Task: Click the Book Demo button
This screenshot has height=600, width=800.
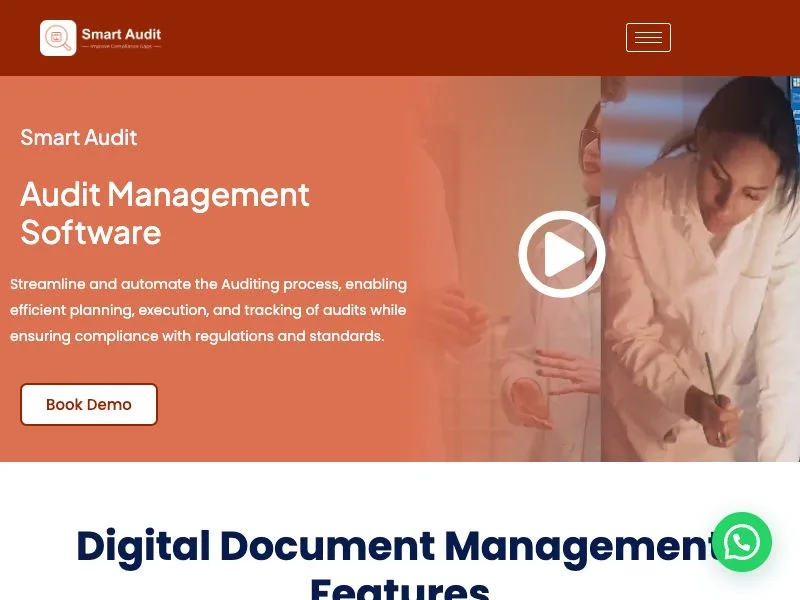Action: 89,404
